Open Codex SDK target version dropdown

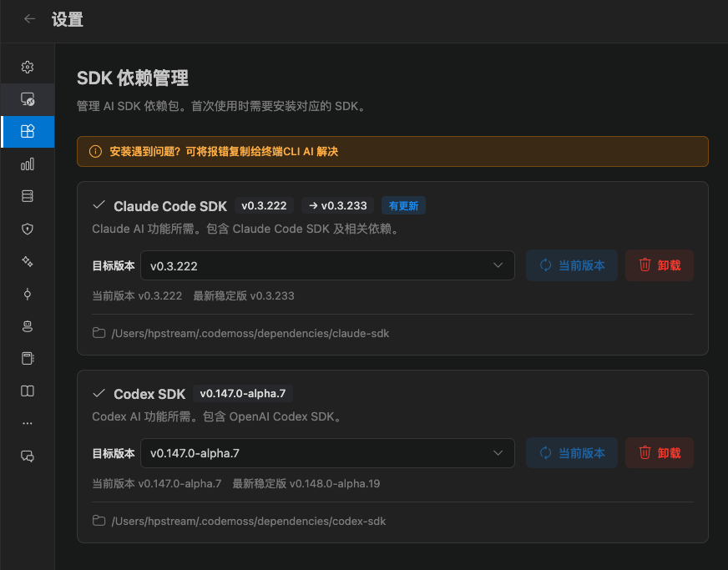point(327,453)
